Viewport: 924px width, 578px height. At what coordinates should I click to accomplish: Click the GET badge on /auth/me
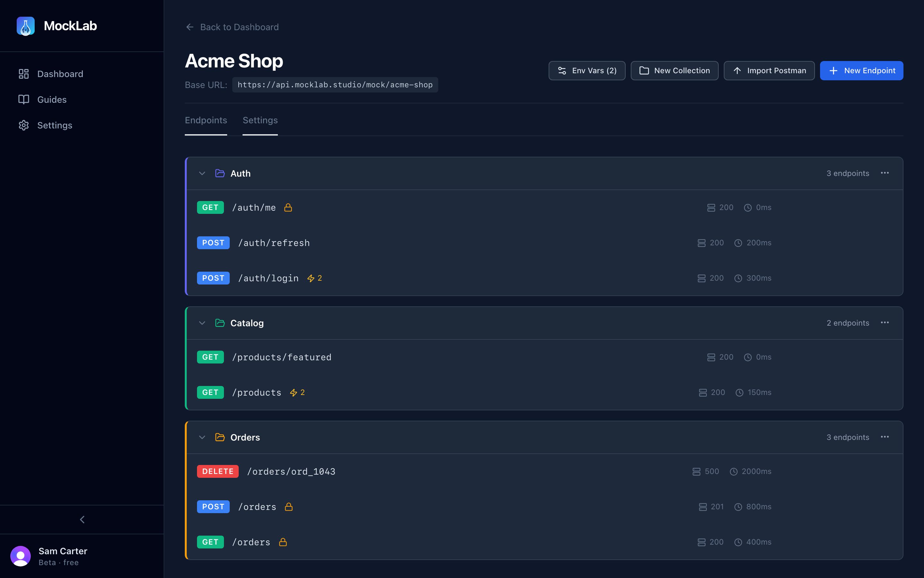pyautogui.click(x=210, y=207)
